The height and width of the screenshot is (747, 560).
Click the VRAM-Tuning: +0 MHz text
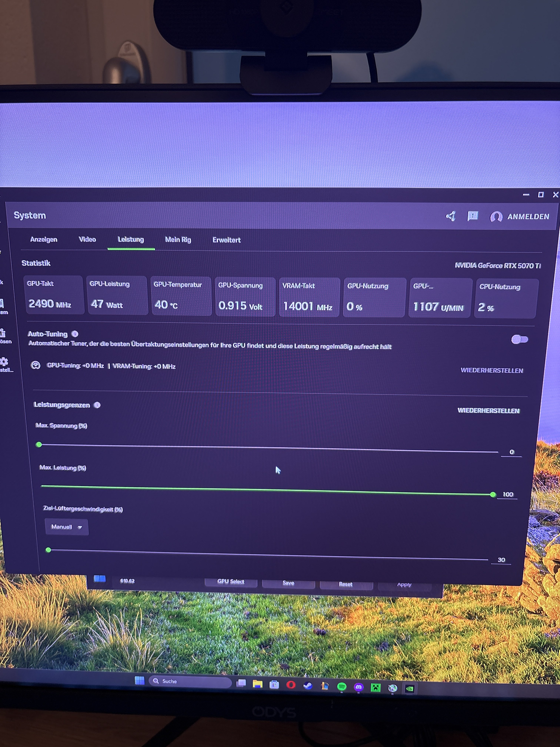click(x=144, y=366)
